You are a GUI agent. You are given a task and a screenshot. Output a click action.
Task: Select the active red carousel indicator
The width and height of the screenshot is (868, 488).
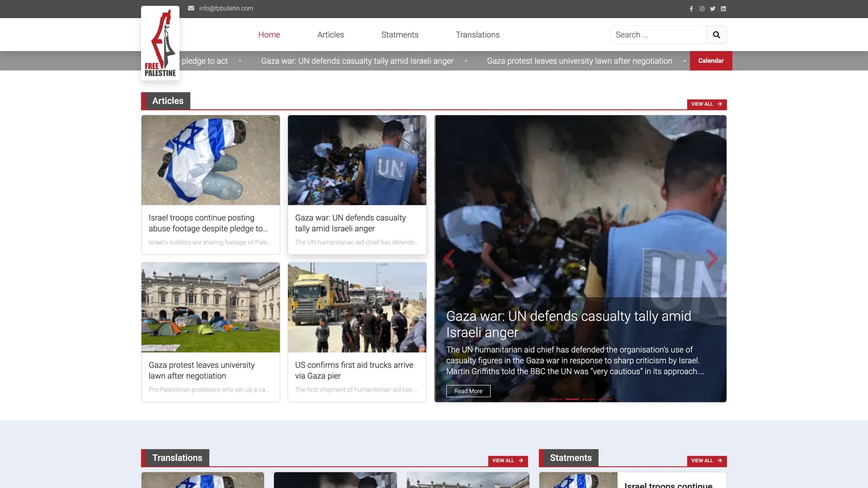[572, 399]
